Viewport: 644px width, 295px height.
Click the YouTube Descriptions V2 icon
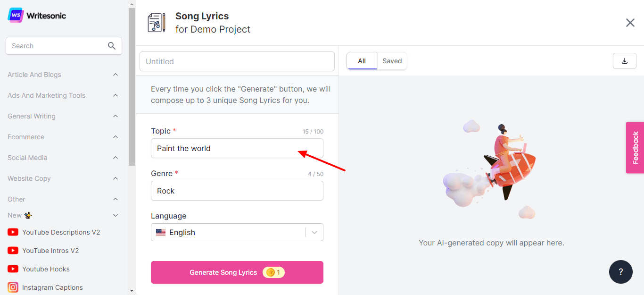pos(13,232)
